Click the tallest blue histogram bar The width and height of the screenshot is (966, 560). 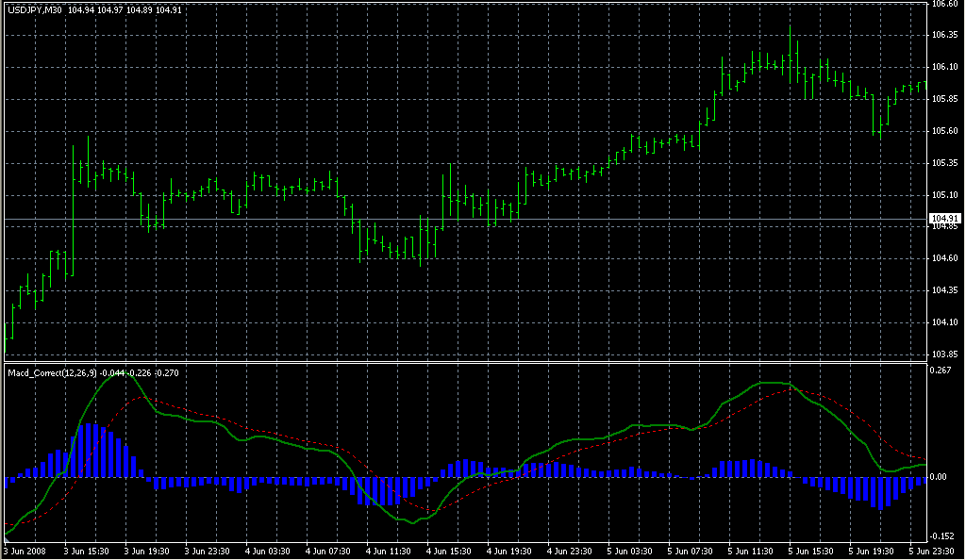click(89, 451)
